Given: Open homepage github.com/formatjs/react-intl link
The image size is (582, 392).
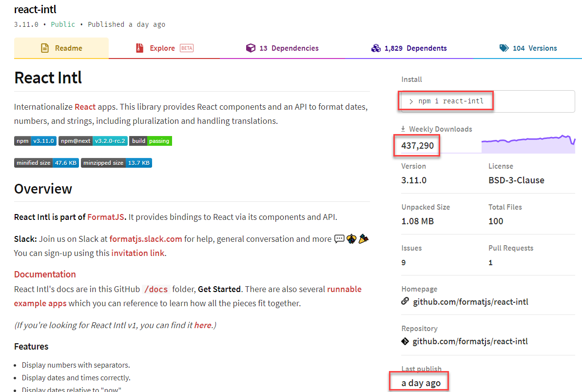Looking at the screenshot, I should click(470, 302).
